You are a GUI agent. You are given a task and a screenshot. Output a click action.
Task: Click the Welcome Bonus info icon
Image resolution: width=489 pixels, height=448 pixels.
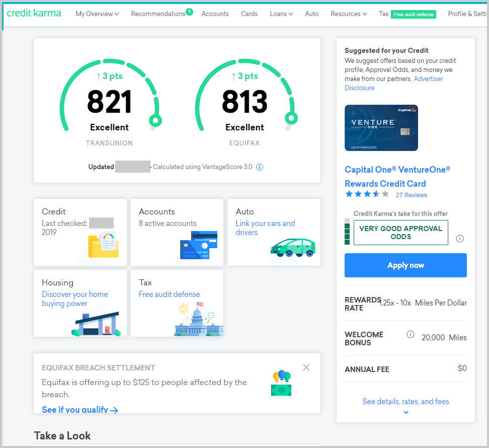[x=410, y=334]
